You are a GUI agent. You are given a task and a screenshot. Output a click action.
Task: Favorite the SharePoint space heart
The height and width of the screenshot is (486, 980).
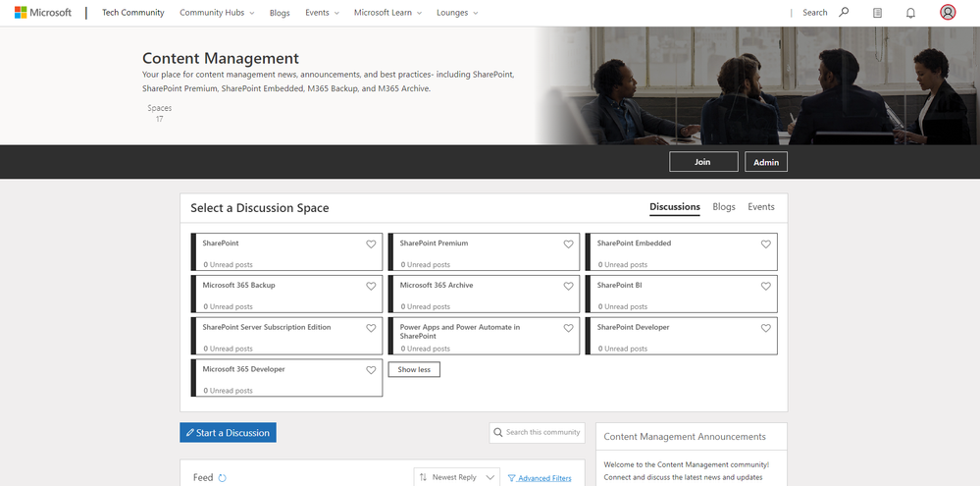point(371,243)
